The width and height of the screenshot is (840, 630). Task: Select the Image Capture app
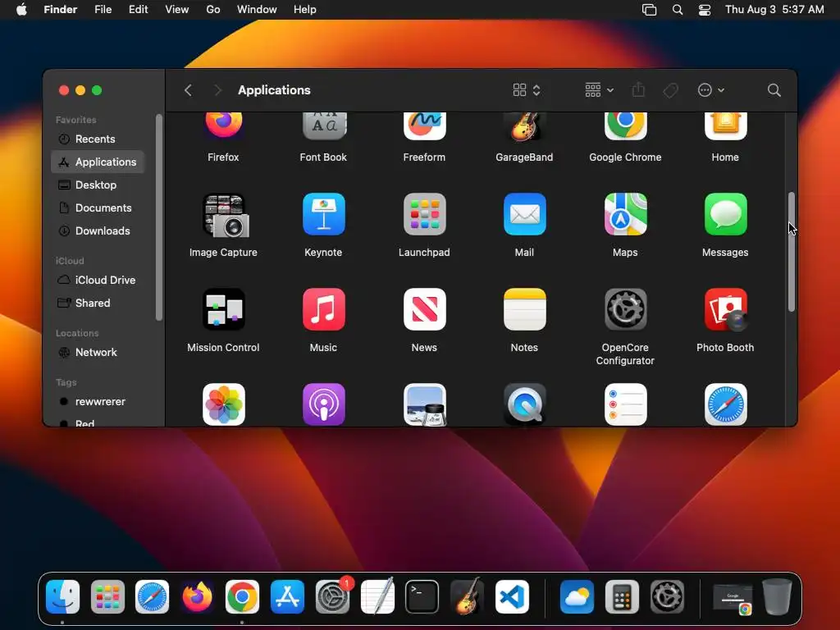[x=224, y=215]
